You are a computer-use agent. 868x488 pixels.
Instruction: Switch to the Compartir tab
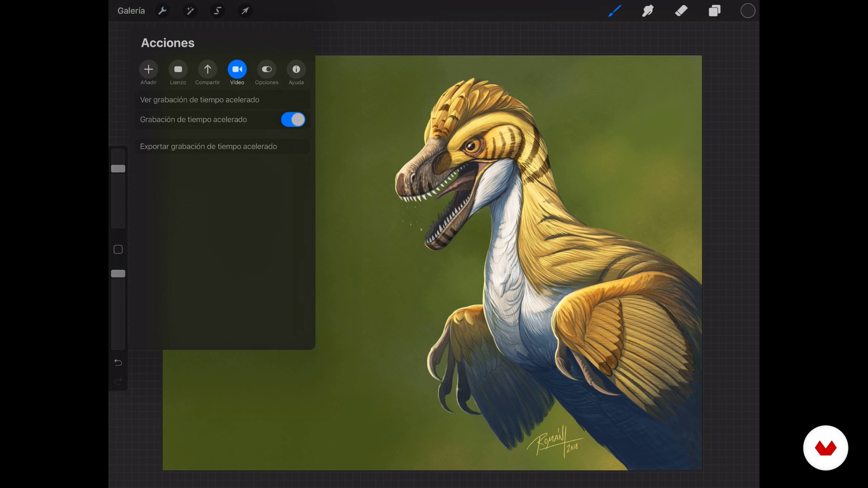pos(208,73)
